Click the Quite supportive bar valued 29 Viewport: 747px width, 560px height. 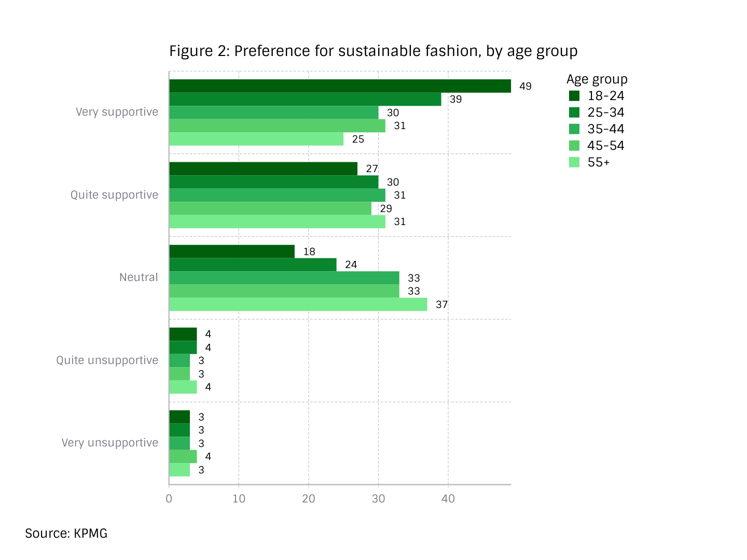pos(270,208)
